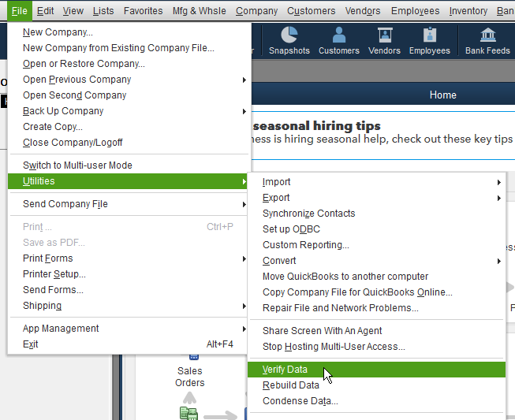Open the Favorites menu
The height and width of the screenshot is (420, 515).
pos(144,11)
